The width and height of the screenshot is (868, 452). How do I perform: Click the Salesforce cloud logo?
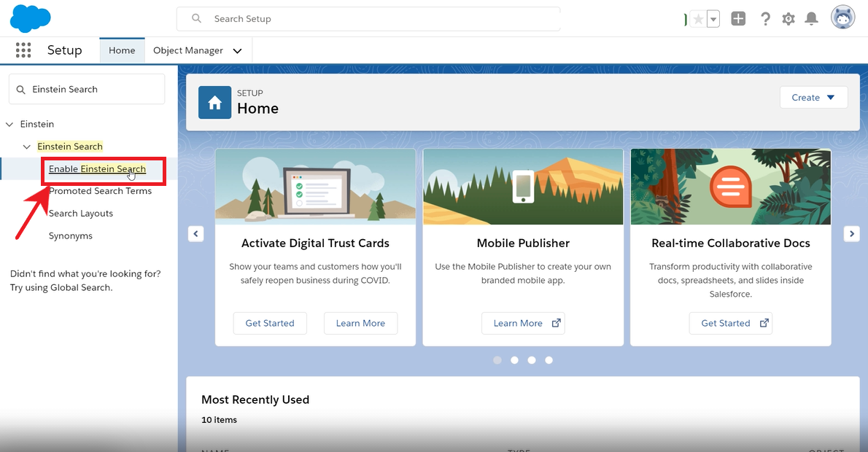coord(30,18)
